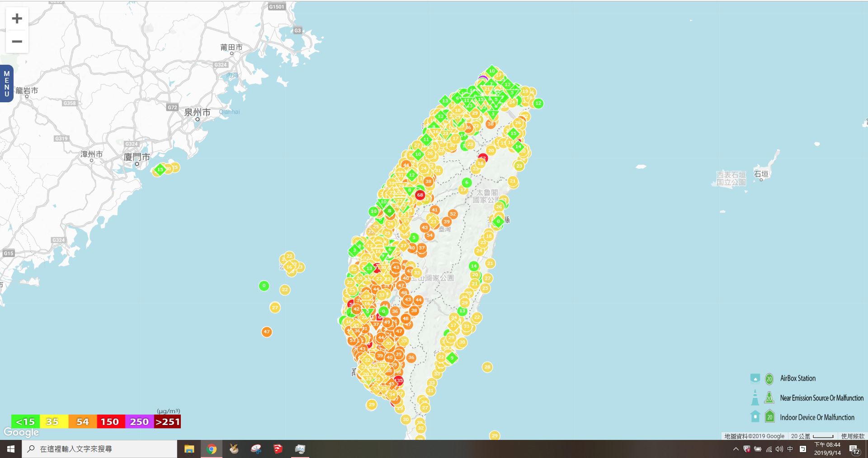Select the green 5 station marker
Viewport: 868px width, 458px height.
[414, 238]
